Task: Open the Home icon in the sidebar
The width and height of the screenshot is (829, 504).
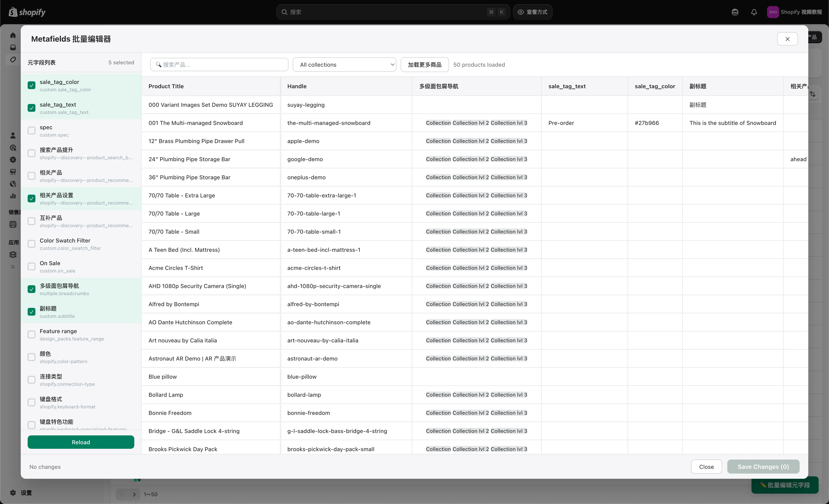Action: click(13, 35)
